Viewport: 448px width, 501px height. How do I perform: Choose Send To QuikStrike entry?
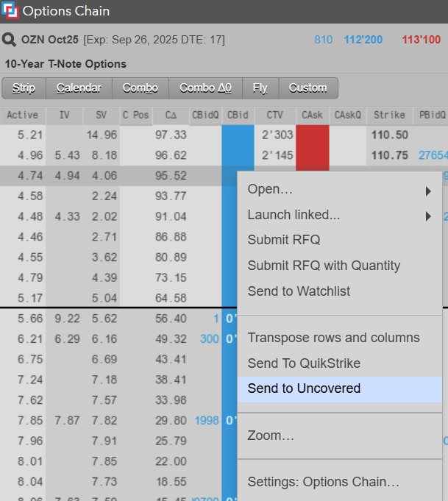pyautogui.click(x=304, y=363)
